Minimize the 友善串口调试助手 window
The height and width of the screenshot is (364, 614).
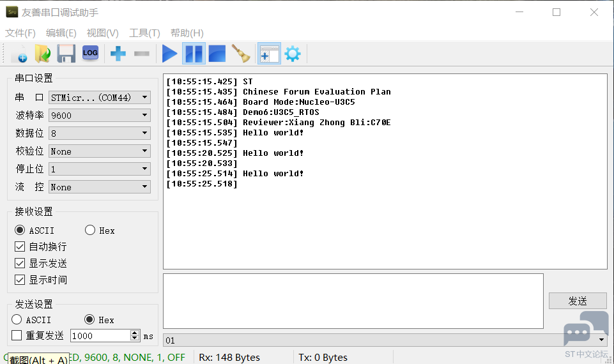click(x=519, y=12)
